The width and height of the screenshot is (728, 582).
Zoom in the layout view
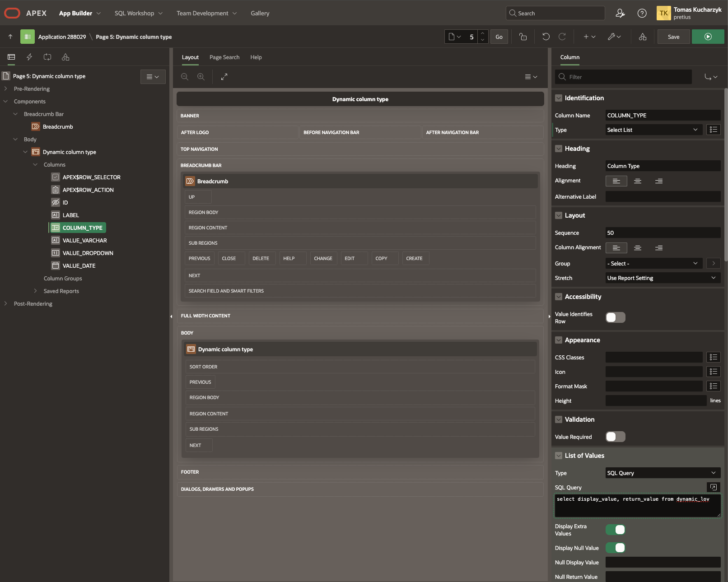coord(201,77)
